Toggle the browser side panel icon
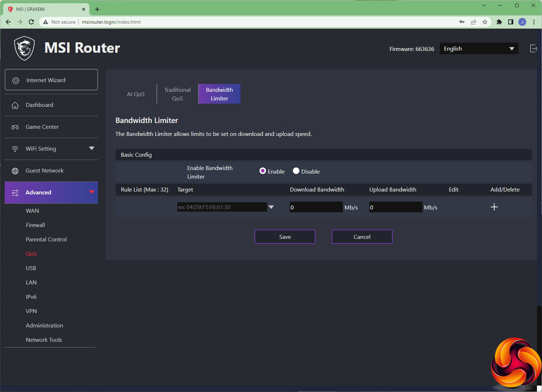Screen dimensions: 542x392 coord(511,22)
